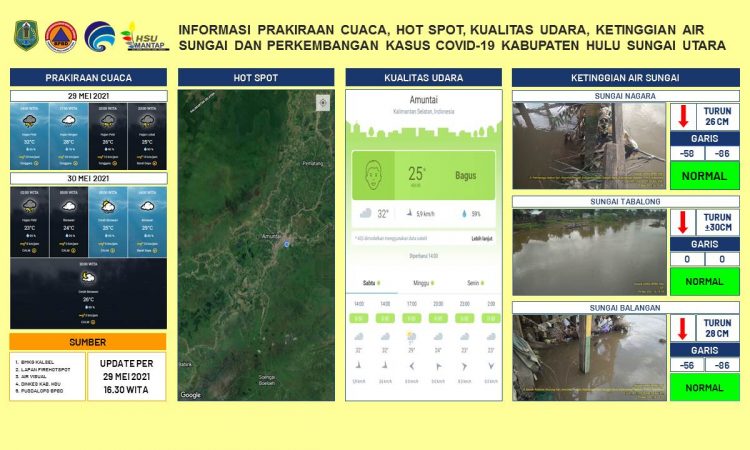Viewport: 750px width, 450px height.
Task: Click the air quality face icon
Action: 373,175
